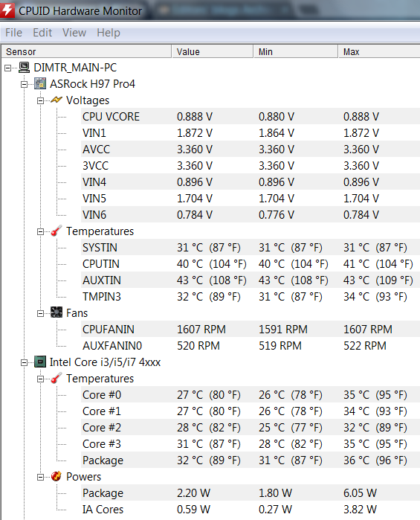Click the ASRock H97 Pro4 motherboard icon

pyautogui.click(x=40, y=84)
